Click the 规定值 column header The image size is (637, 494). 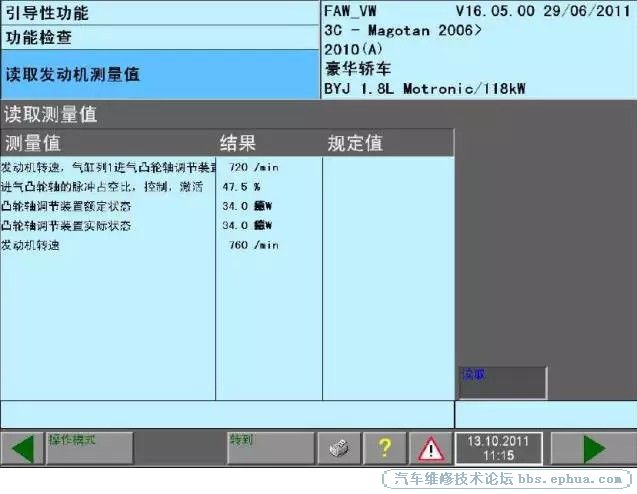(387, 143)
